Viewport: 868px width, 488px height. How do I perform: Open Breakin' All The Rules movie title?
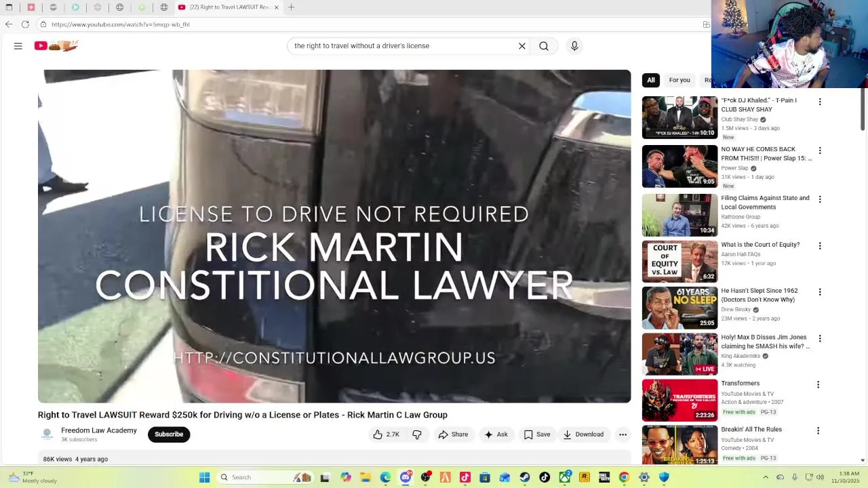pyautogui.click(x=751, y=430)
